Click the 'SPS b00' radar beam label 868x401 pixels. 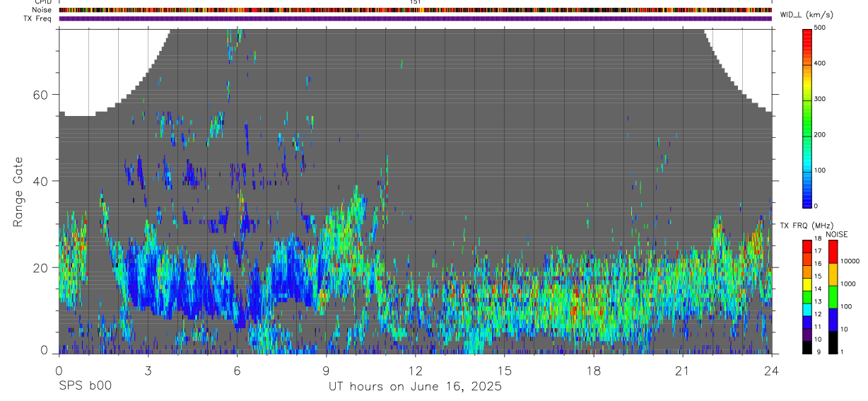tap(84, 386)
